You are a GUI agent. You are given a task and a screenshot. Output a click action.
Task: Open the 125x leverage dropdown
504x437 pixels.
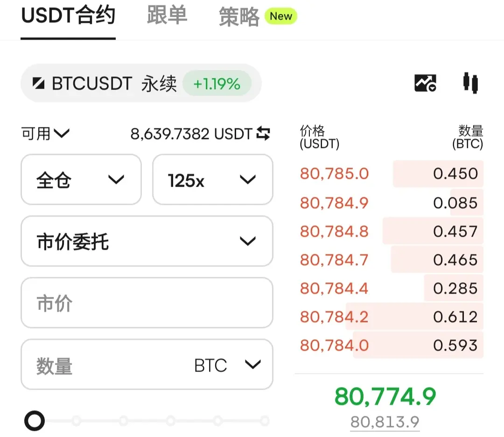213,179
